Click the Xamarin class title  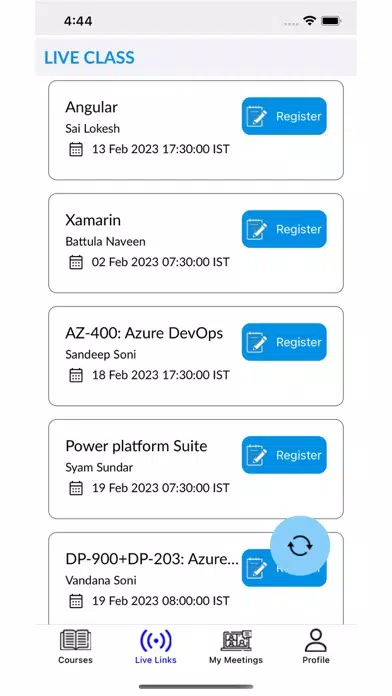(x=93, y=220)
